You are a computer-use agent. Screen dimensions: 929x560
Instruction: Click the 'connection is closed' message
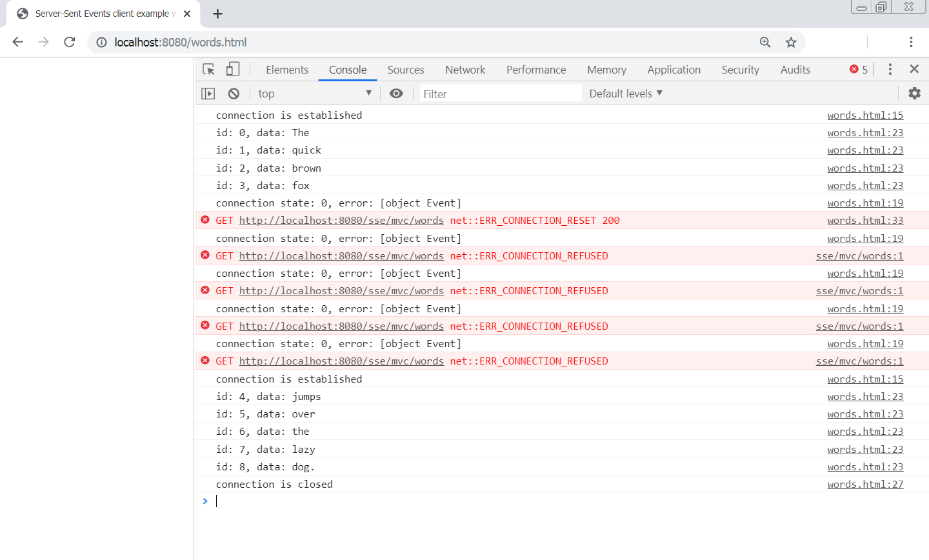pos(274,484)
